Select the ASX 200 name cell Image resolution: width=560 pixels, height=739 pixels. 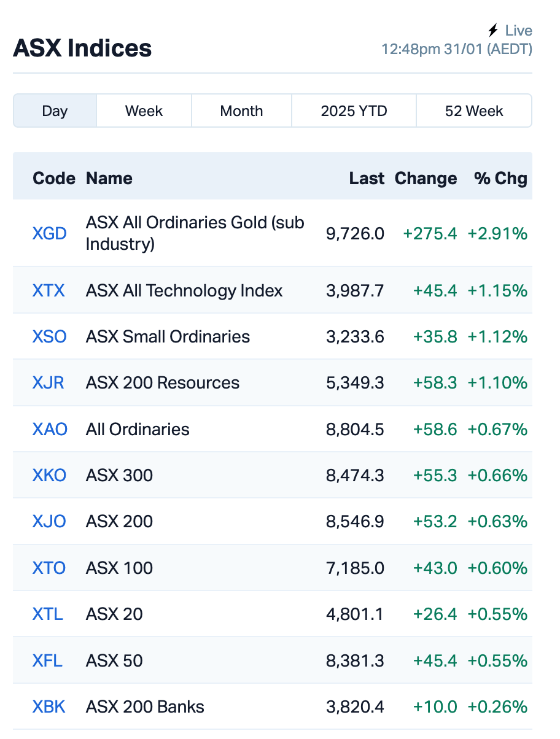click(x=120, y=522)
